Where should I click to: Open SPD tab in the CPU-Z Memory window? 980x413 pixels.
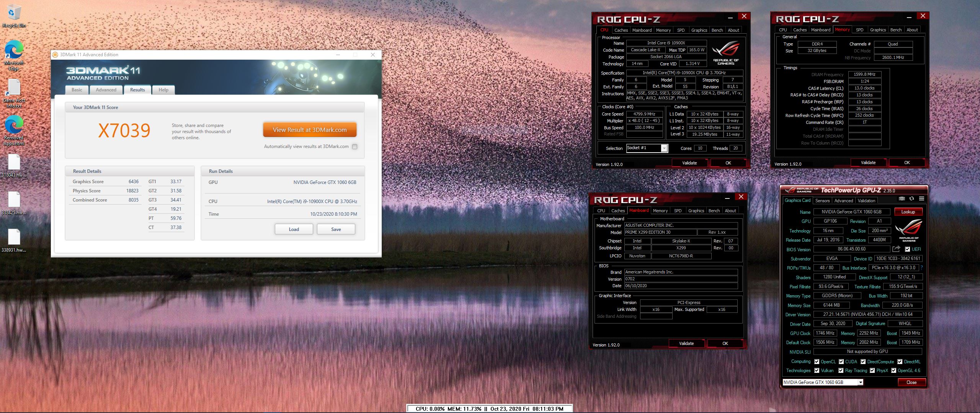(x=860, y=30)
